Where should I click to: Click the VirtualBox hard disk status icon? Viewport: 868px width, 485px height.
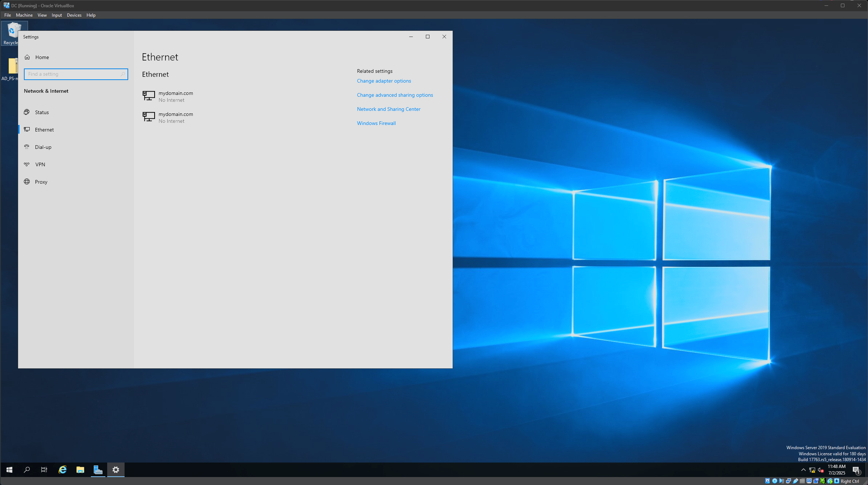(768, 481)
